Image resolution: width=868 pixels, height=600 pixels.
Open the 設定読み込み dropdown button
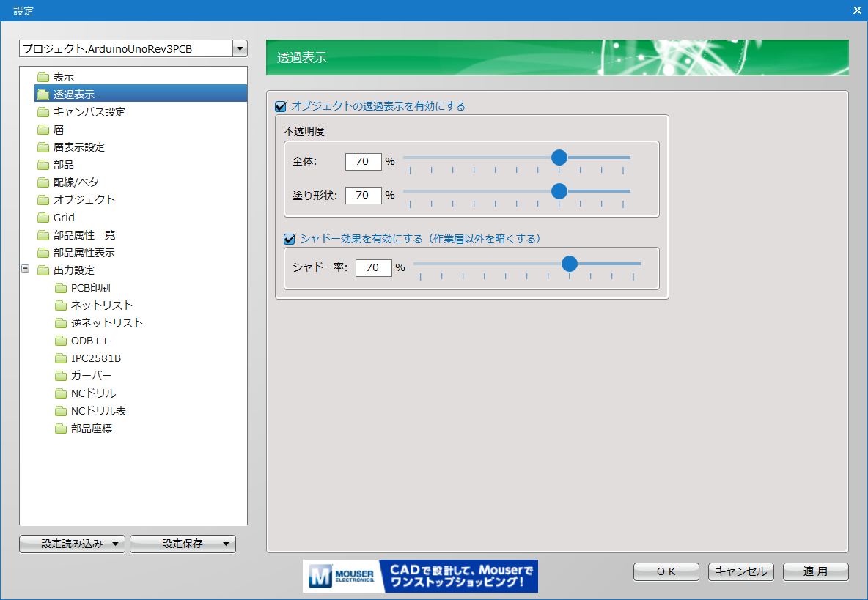(x=72, y=544)
